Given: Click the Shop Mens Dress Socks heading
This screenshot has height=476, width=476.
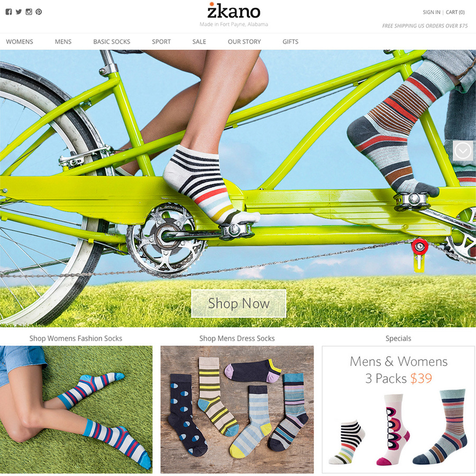Looking at the screenshot, I should (x=237, y=338).
